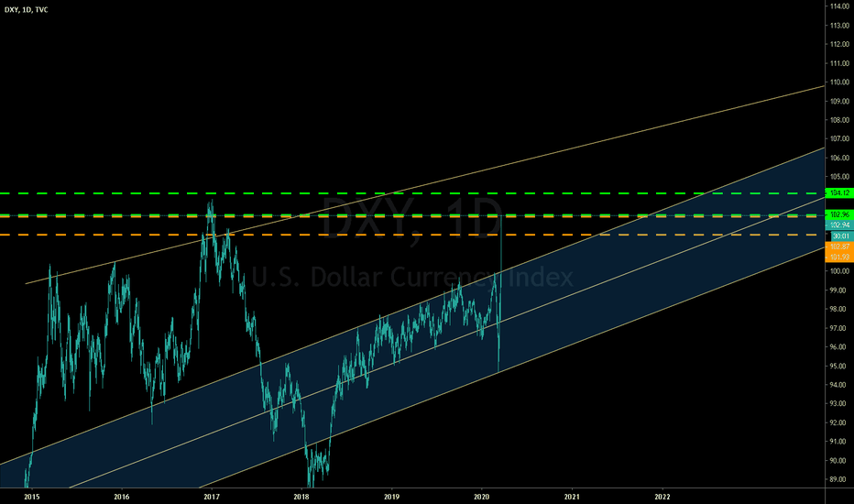The height and width of the screenshot is (504, 854).
Task: Select the steep tan trendline ending near 109.80
Action: pos(425,185)
